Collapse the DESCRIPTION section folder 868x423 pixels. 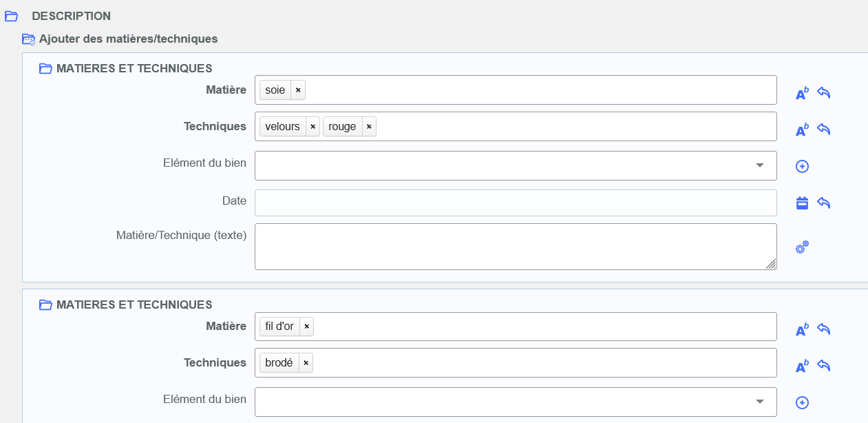(11, 16)
